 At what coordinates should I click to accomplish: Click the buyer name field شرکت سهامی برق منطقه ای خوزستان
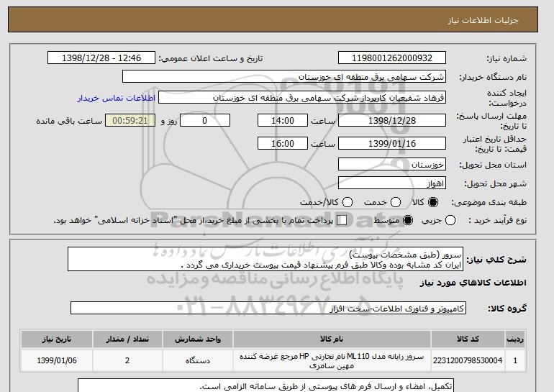click(284, 77)
